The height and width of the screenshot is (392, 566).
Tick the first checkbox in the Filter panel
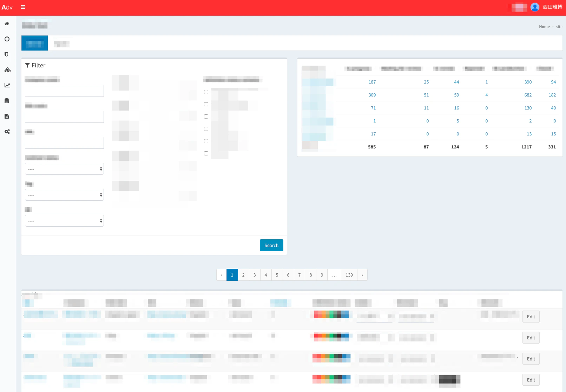point(206,92)
